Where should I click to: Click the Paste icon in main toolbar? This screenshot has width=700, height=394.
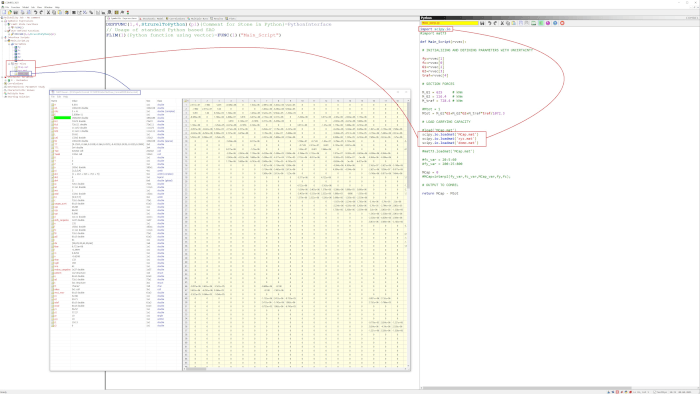click(x=60, y=12)
